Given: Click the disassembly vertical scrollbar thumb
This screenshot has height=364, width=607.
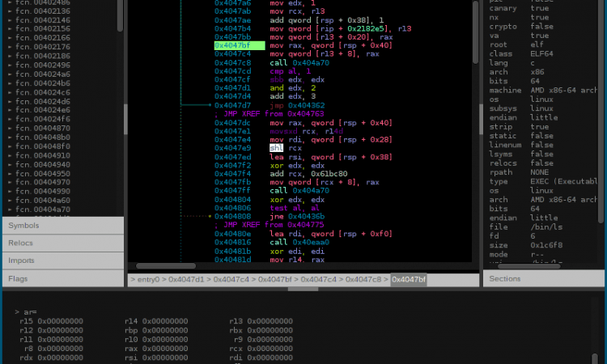Looking at the screenshot, I should [x=475, y=32].
